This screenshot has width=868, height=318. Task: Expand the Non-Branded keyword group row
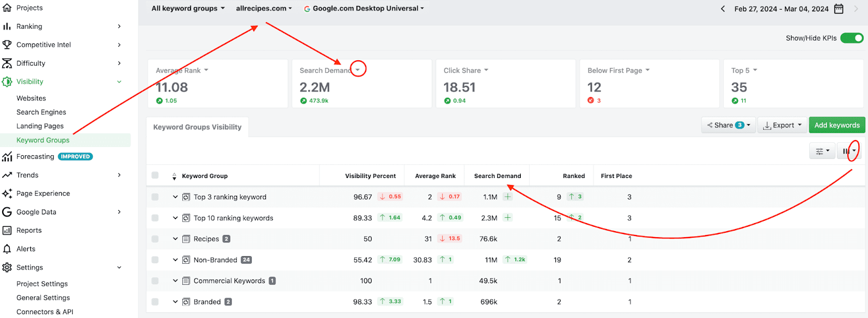(175, 260)
